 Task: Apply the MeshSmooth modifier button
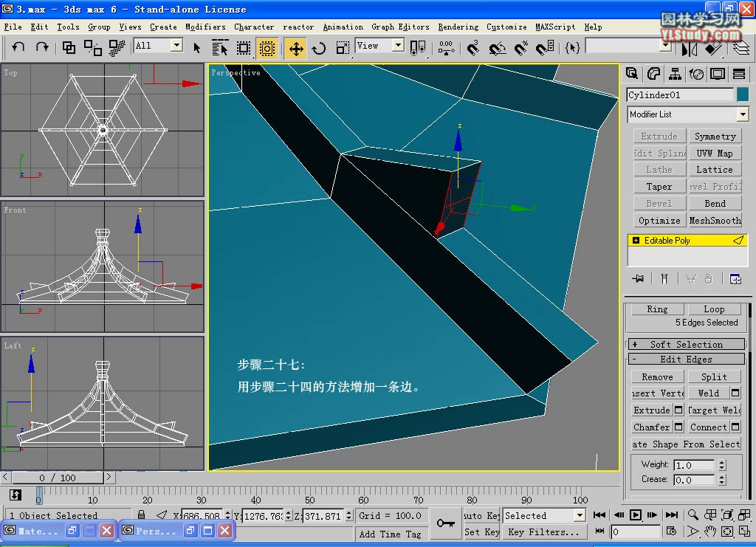(715, 220)
